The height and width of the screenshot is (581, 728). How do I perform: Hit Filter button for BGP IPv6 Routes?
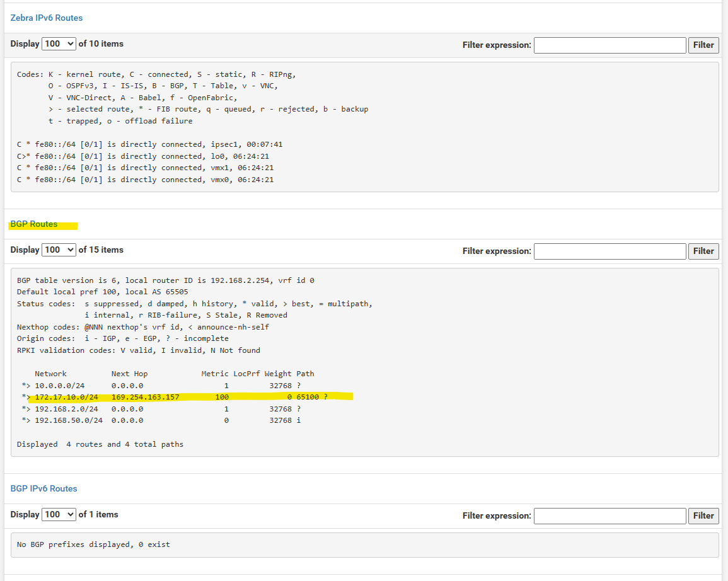pyautogui.click(x=703, y=516)
